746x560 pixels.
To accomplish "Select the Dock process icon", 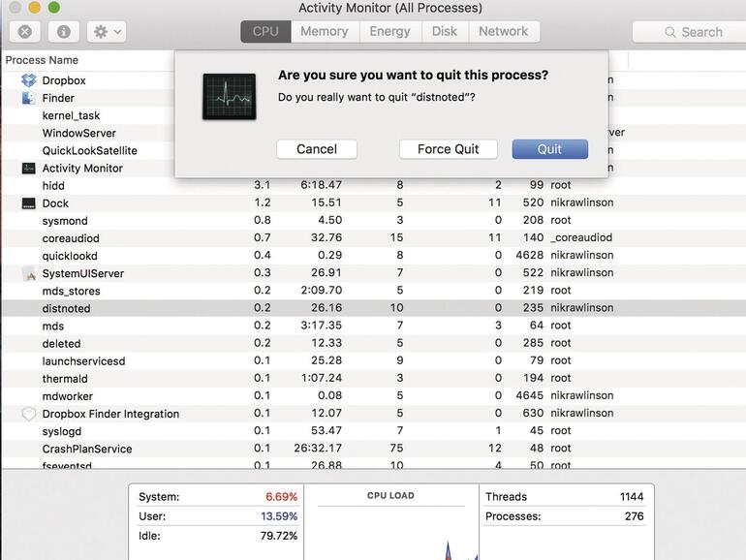I will coord(28,203).
